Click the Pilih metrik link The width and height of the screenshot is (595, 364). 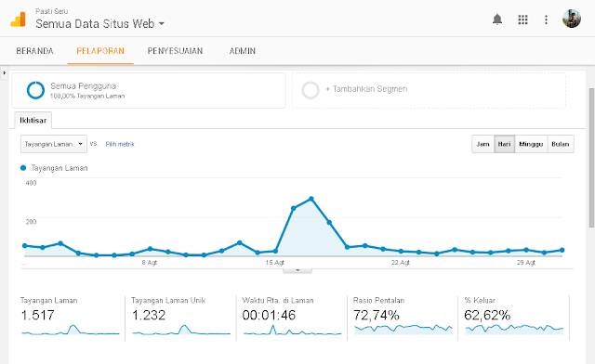[x=120, y=144]
